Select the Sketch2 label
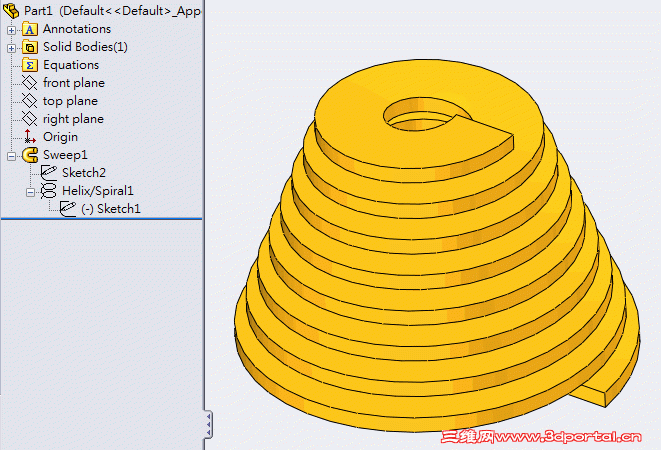 click(x=83, y=173)
